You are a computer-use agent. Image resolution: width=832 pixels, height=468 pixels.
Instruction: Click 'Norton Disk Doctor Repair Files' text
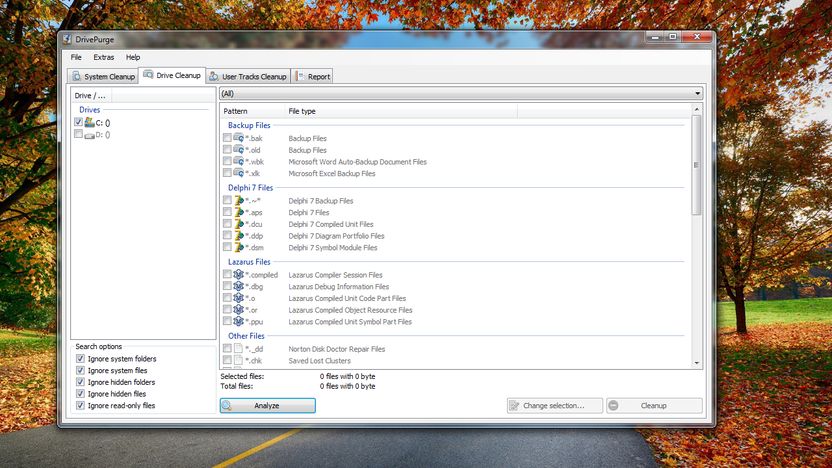pyautogui.click(x=336, y=349)
